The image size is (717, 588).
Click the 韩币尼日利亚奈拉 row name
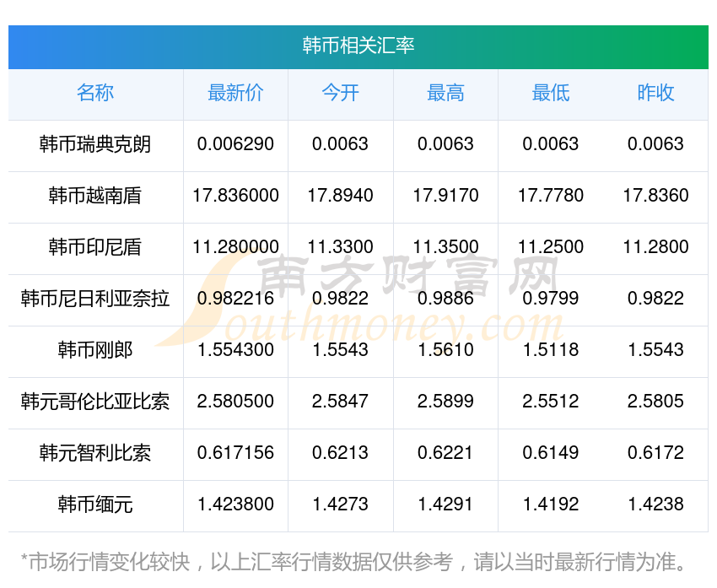(x=95, y=299)
